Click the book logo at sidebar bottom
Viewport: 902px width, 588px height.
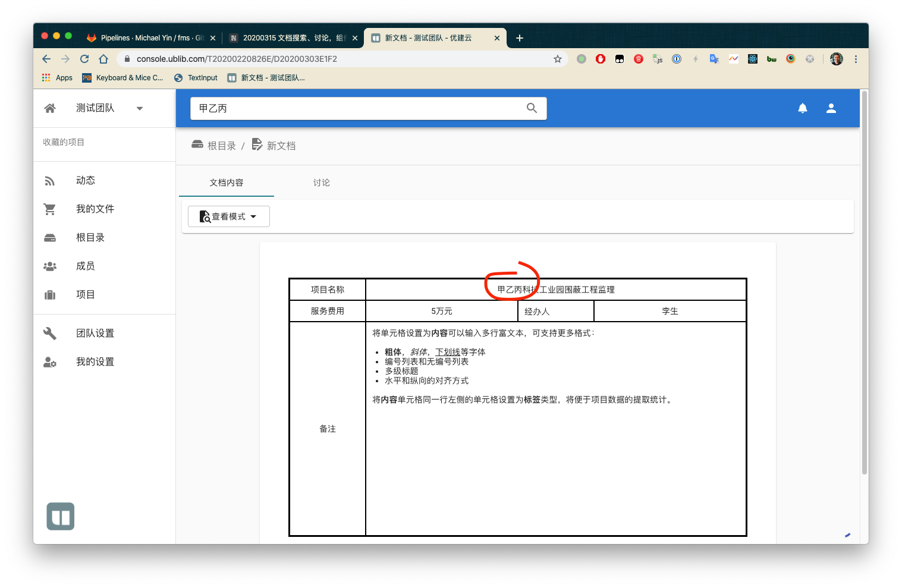point(61,516)
